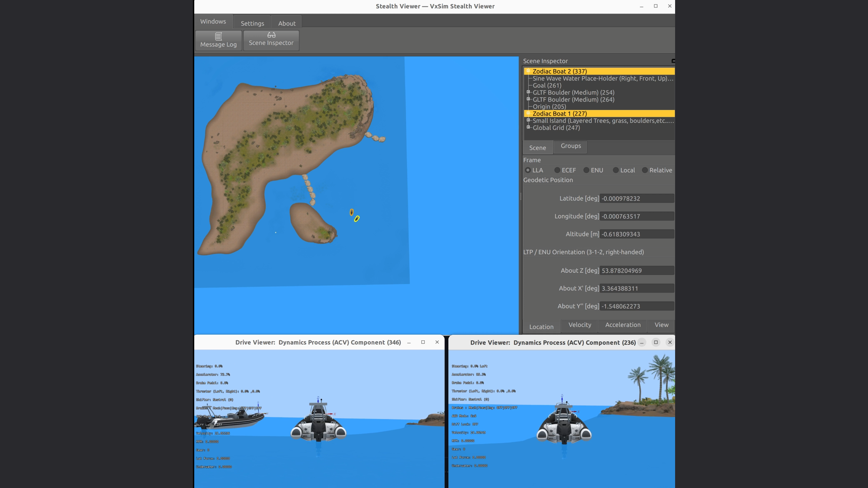Select Goal (261) in the scene tree

tap(547, 85)
